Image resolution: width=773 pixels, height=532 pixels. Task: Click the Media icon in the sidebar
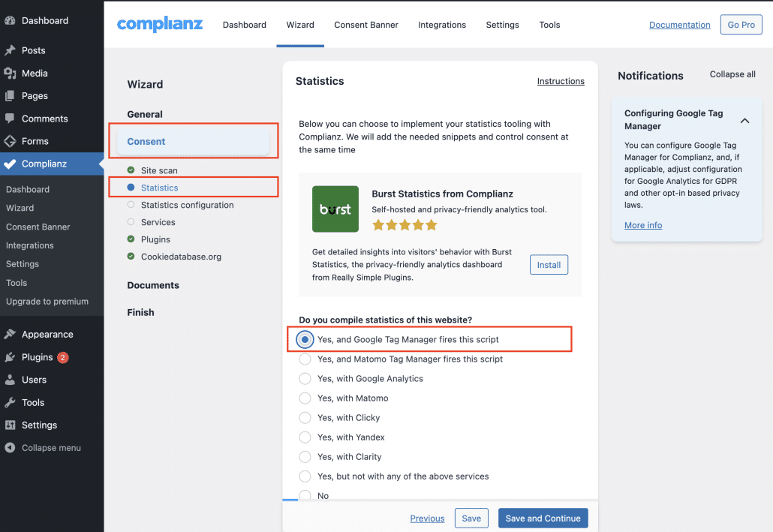pyautogui.click(x=10, y=73)
